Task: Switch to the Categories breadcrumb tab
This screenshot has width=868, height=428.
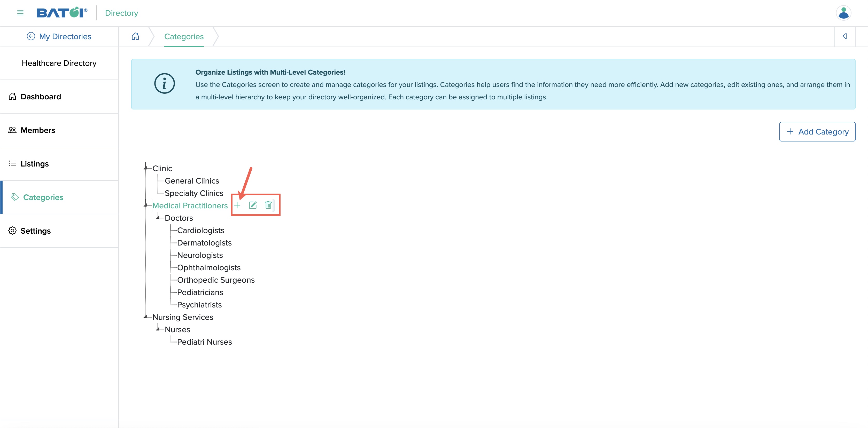Action: [184, 36]
